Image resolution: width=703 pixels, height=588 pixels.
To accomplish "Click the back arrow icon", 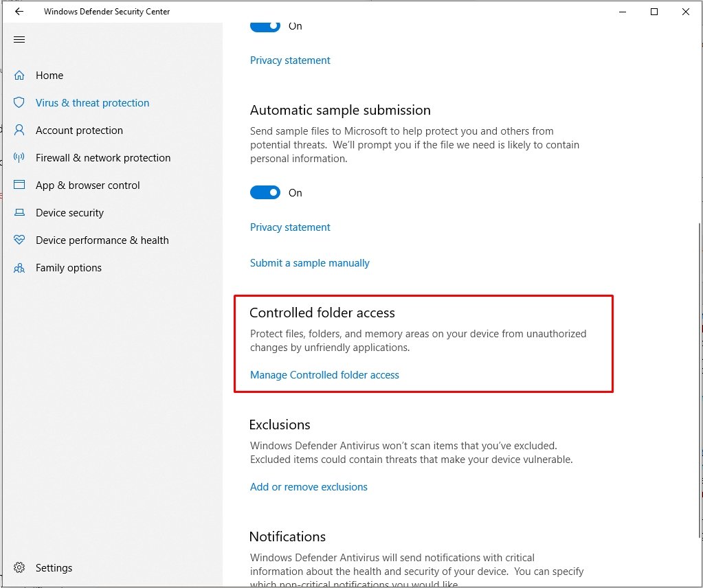I will (19, 12).
